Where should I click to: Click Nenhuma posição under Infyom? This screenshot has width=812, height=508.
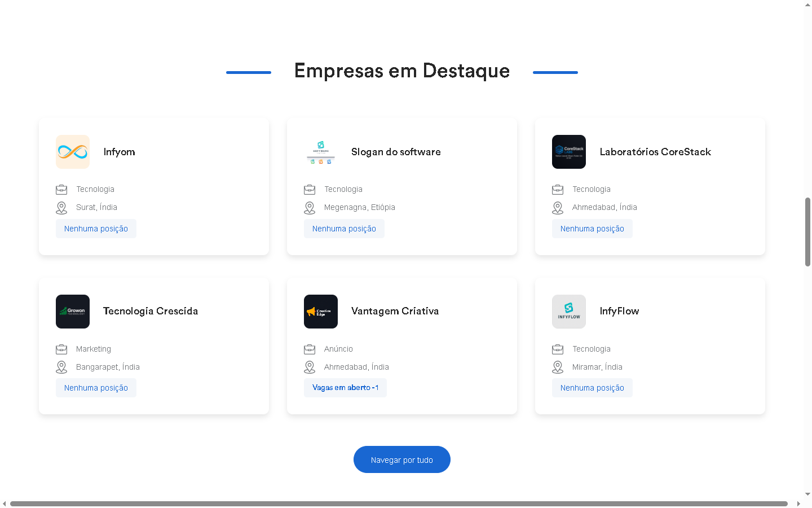pyautogui.click(x=96, y=229)
